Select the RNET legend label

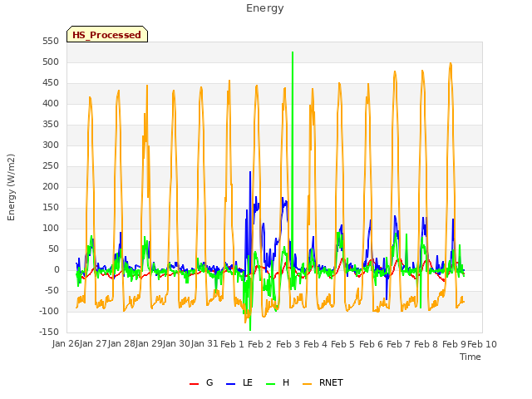click(331, 382)
